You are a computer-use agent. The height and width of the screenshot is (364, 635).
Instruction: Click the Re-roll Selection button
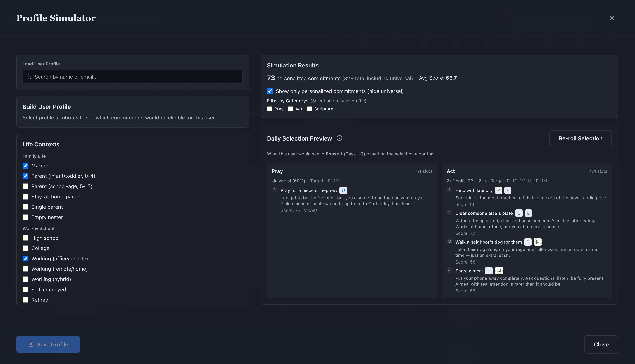(580, 138)
